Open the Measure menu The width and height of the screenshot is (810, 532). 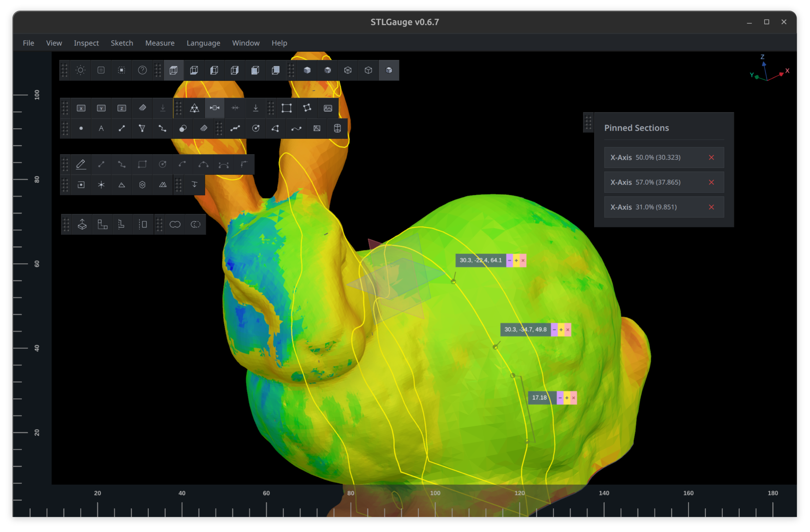point(160,43)
